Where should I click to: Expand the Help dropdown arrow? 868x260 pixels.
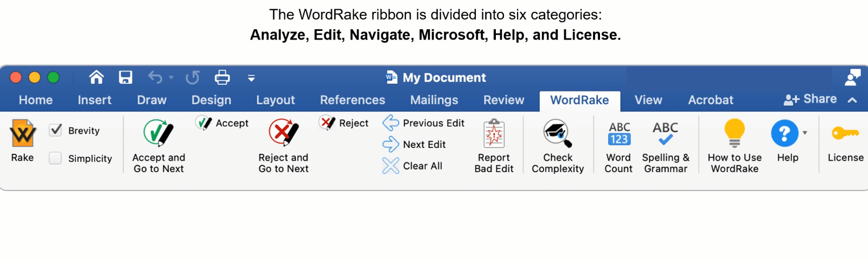click(x=805, y=133)
